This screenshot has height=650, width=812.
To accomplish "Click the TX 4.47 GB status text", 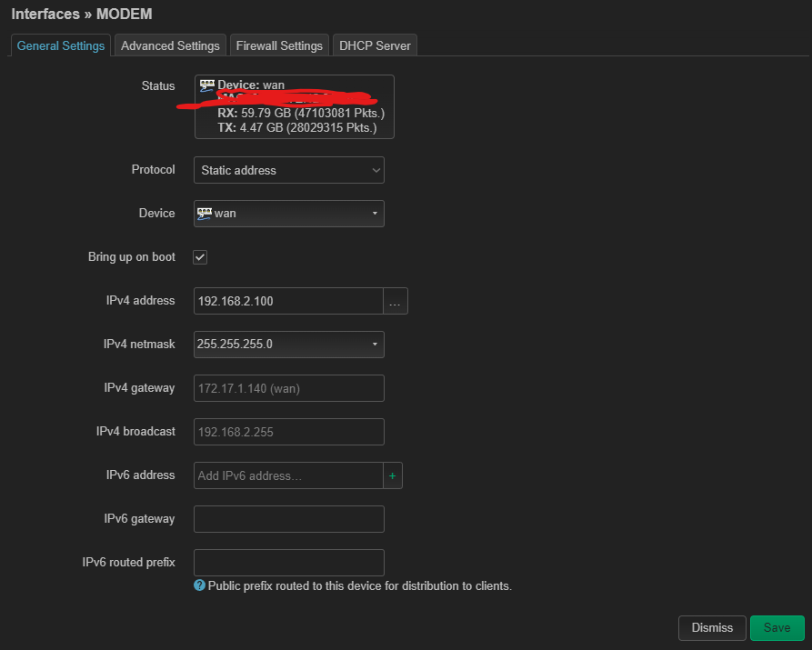I will [297, 127].
